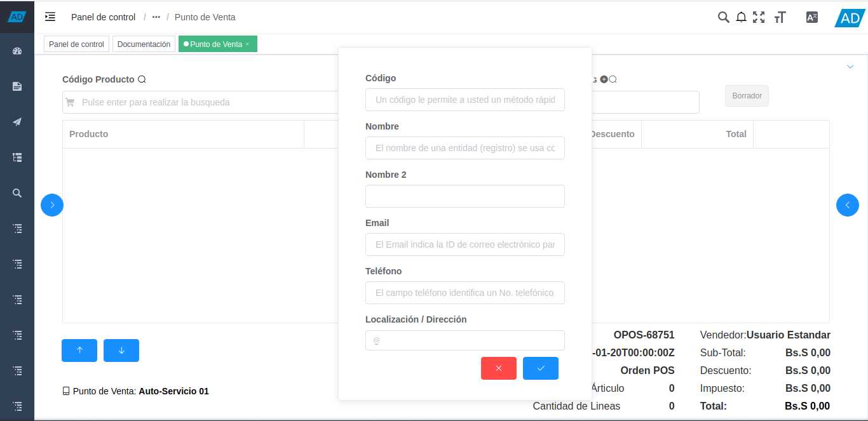868x421 pixels.
Task: Focus the Email input field
Action: point(465,244)
